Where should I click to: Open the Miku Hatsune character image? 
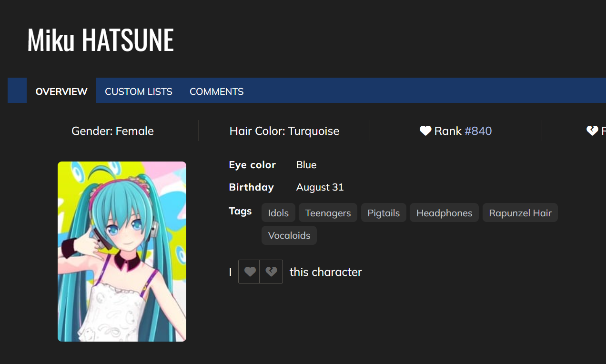[x=122, y=252]
